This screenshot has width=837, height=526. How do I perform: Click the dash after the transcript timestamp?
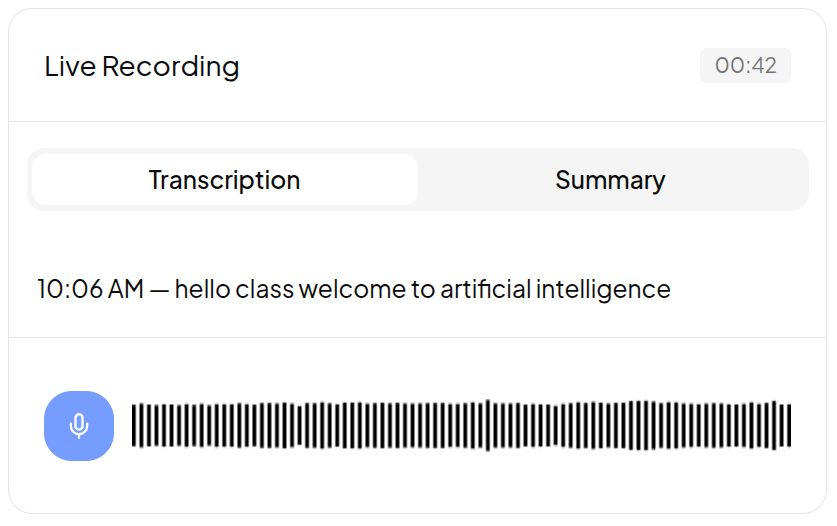point(160,290)
